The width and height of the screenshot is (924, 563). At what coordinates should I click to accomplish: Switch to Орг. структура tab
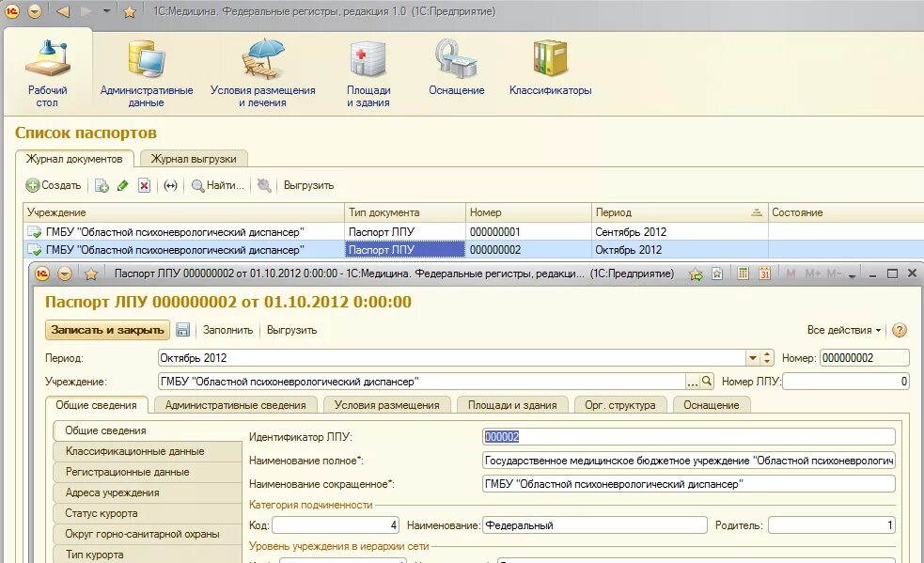620,405
